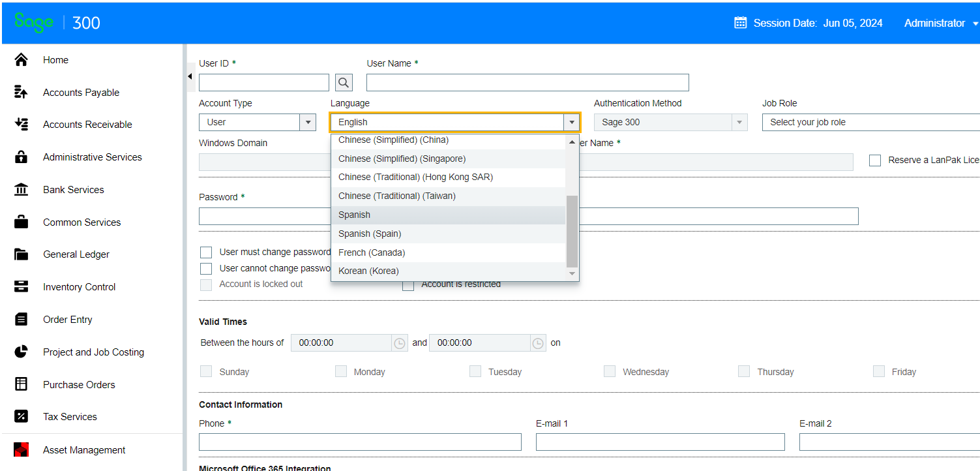The image size is (980, 471).
Task: Click the User ID input field
Action: 264,82
